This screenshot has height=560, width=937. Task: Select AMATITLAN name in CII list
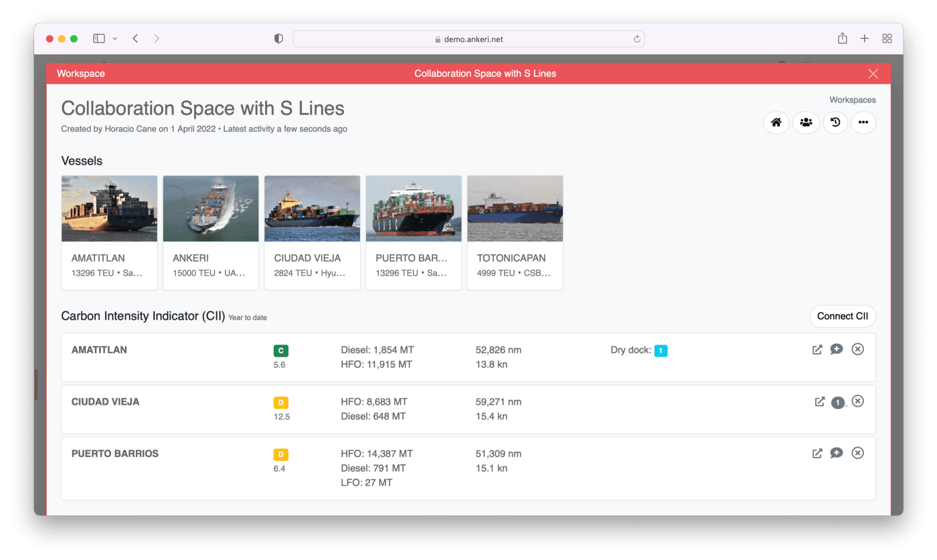(99, 350)
